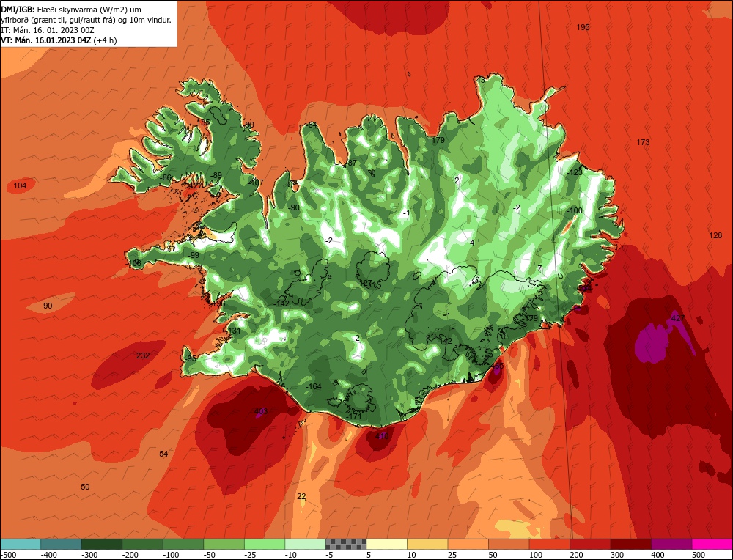Click the value -171 near the south coast
733x560 pixels.
[354, 416]
